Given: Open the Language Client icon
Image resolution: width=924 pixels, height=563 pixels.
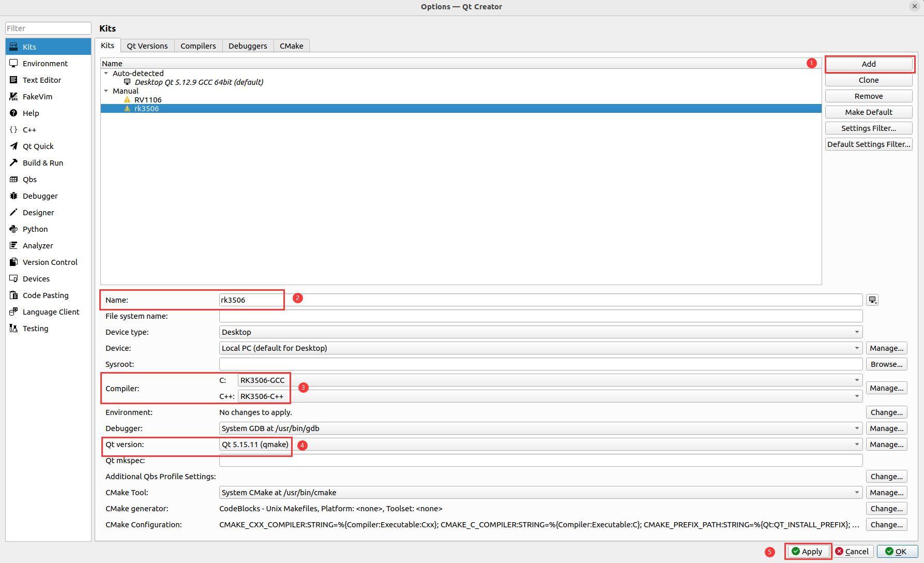Looking at the screenshot, I should [13, 312].
